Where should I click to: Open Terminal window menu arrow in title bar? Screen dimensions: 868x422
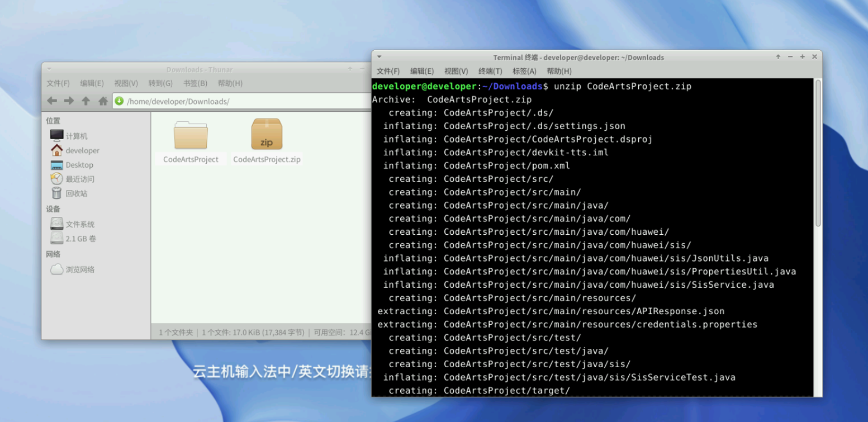(380, 57)
